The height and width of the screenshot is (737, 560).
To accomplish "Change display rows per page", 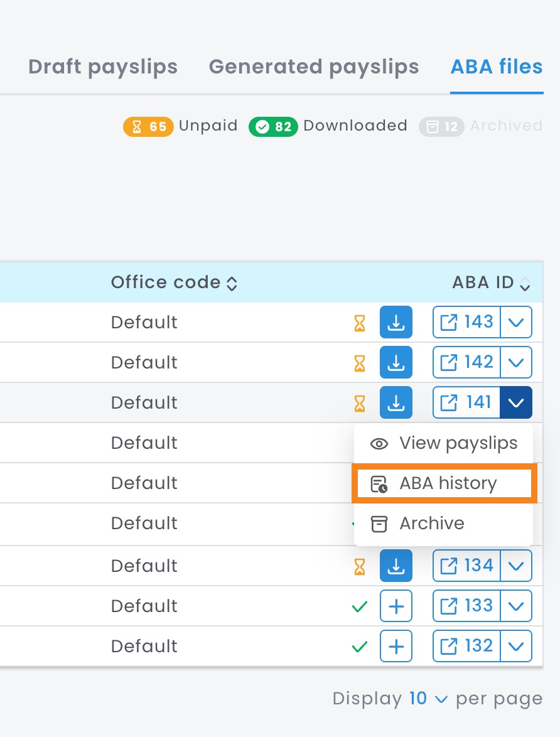I will (428, 699).
